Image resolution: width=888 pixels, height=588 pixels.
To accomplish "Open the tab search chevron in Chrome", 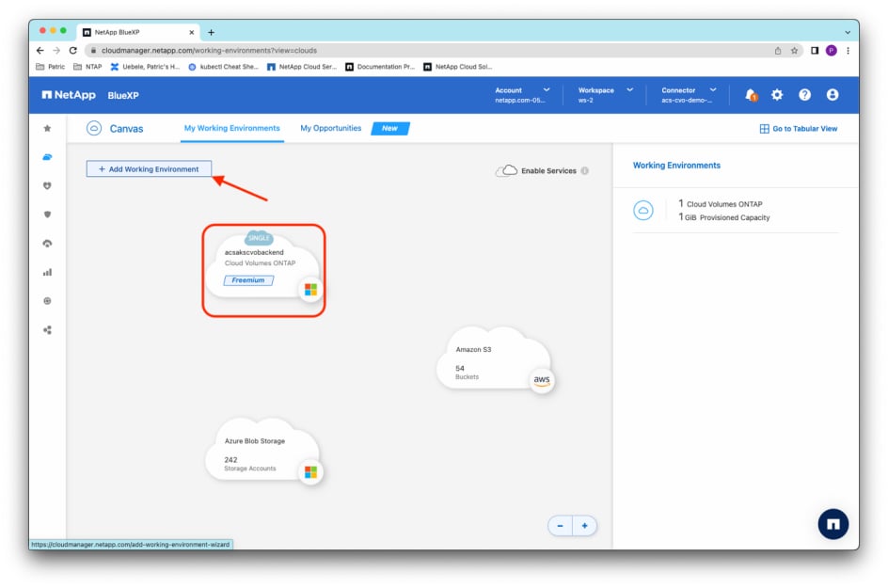I will click(848, 32).
